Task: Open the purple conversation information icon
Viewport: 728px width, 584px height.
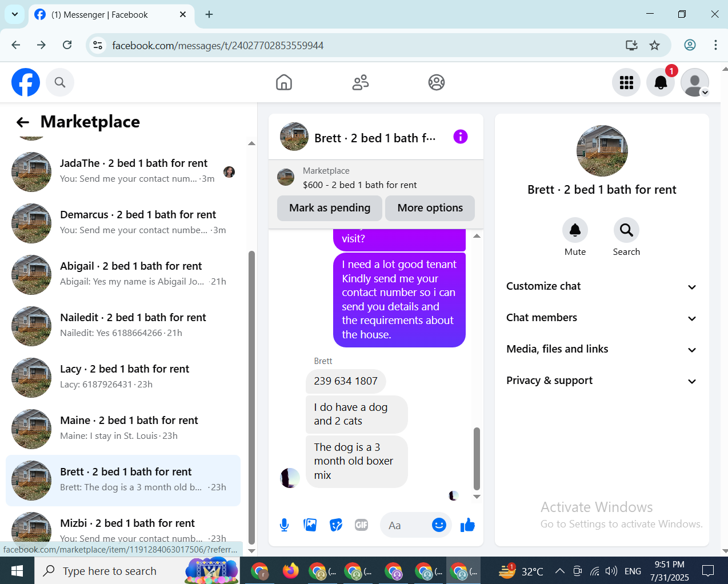Action: pyautogui.click(x=461, y=137)
